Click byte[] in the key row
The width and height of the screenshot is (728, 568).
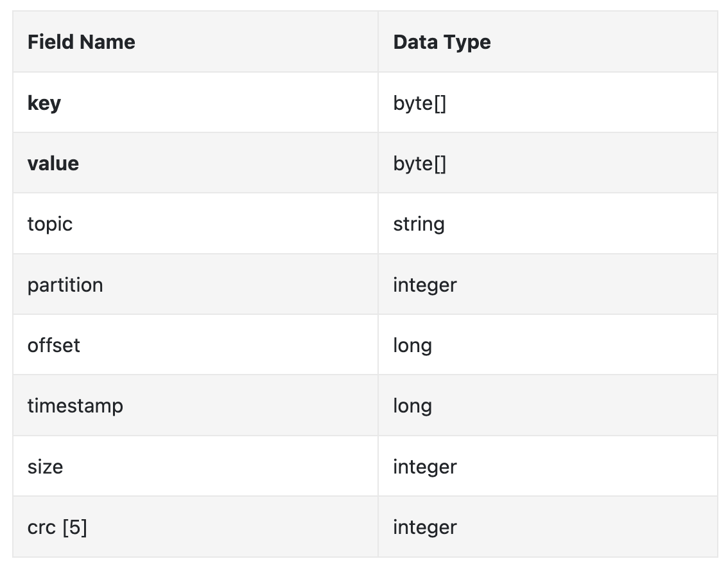click(419, 103)
